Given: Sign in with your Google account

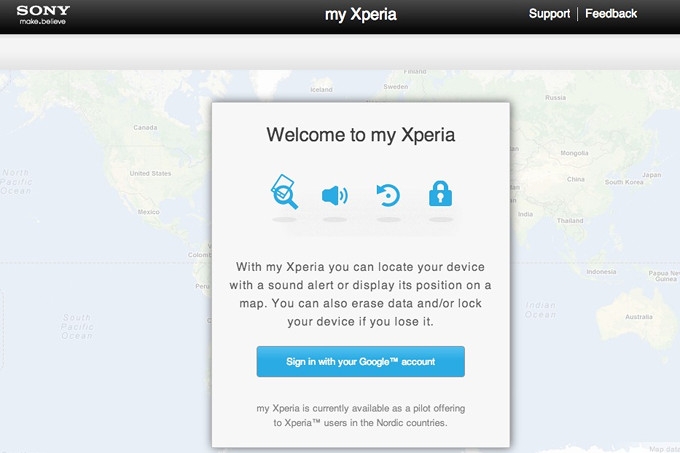Looking at the screenshot, I should [360, 362].
